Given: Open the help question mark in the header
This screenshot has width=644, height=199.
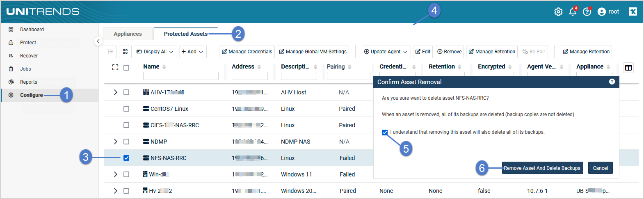Looking at the screenshot, I should [x=587, y=11].
